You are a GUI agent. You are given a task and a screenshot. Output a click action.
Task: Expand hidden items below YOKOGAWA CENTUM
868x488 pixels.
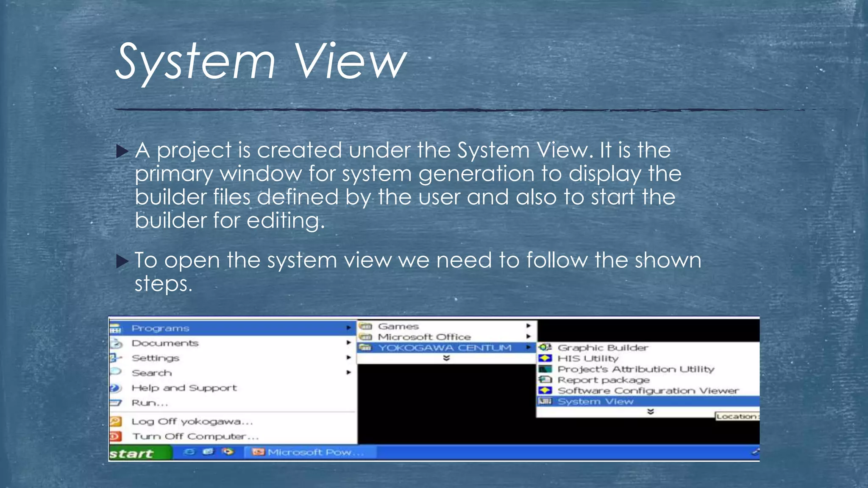pyautogui.click(x=446, y=358)
